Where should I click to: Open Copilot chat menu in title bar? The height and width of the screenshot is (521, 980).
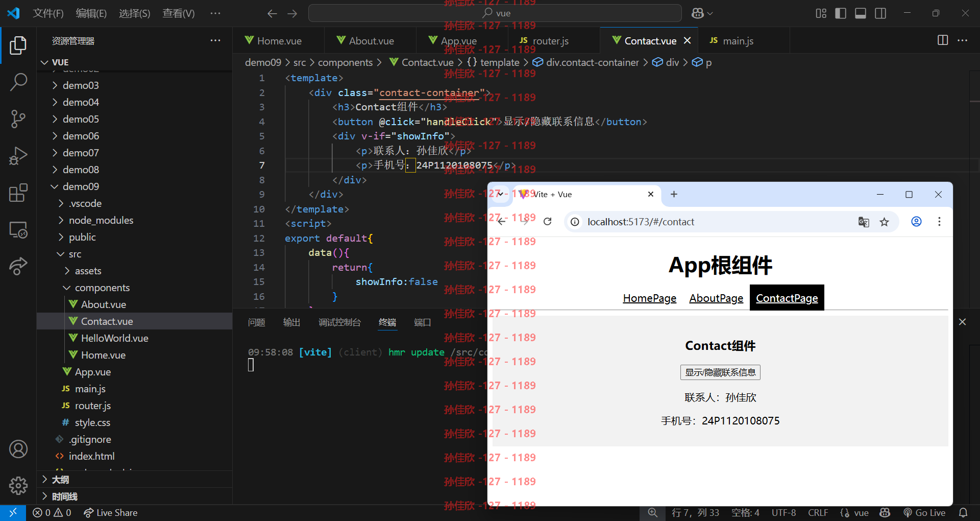[x=702, y=13]
